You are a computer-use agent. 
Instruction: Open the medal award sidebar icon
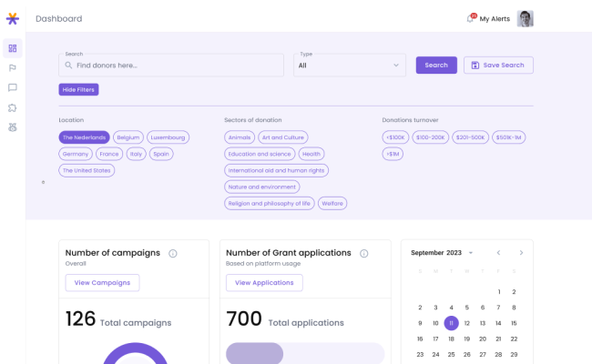pyautogui.click(x=13, y=127)
